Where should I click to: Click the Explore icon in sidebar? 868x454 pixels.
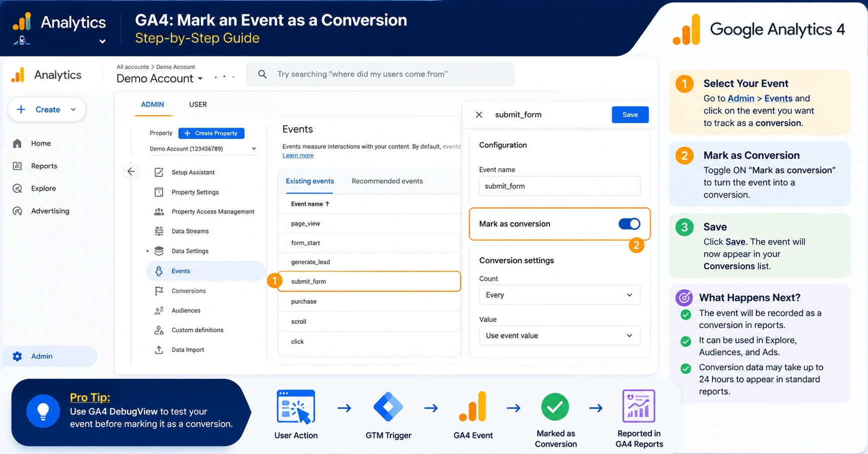[17, 189]
